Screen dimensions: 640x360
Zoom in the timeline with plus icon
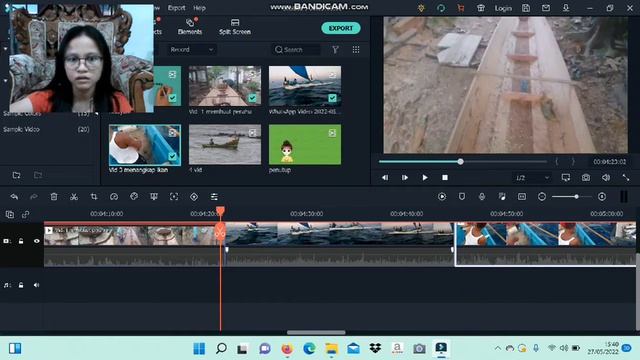point(602,197)
